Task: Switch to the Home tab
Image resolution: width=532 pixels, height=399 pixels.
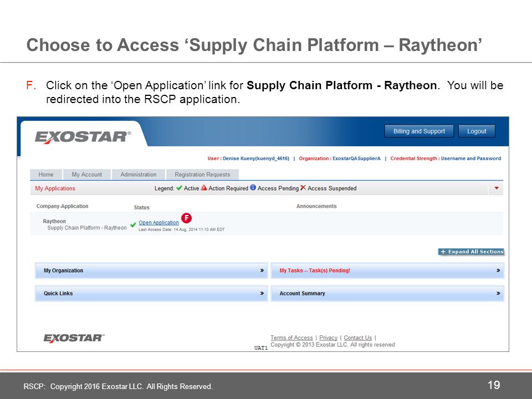Action: point(46,175)
